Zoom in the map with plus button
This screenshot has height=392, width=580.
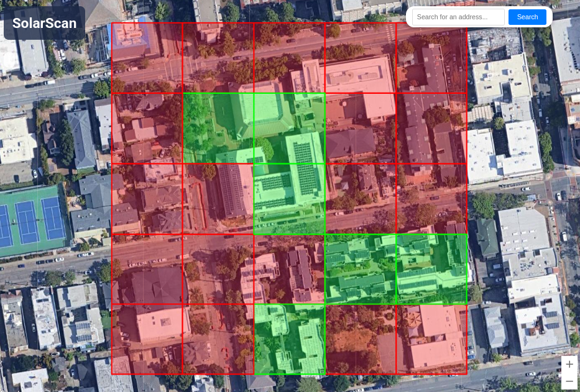coord(569,364)
